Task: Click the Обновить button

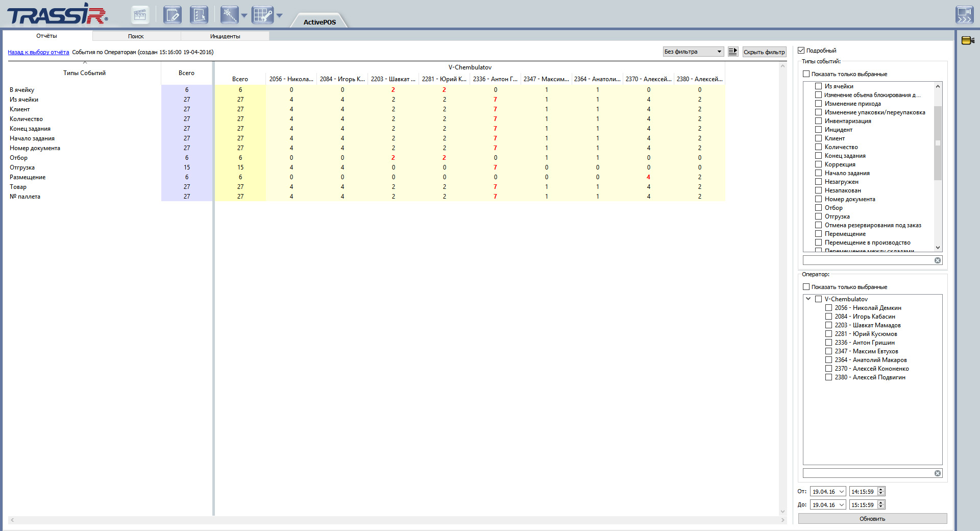Action: point(872,519)
